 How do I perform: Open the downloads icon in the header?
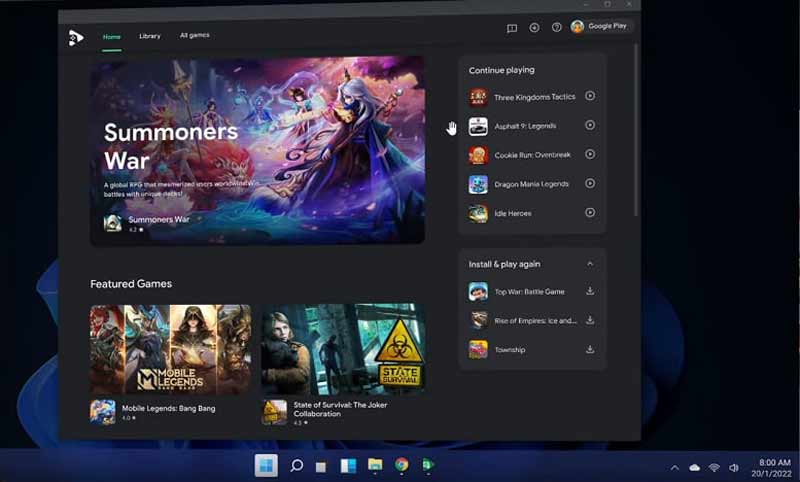tap(534, 28)
